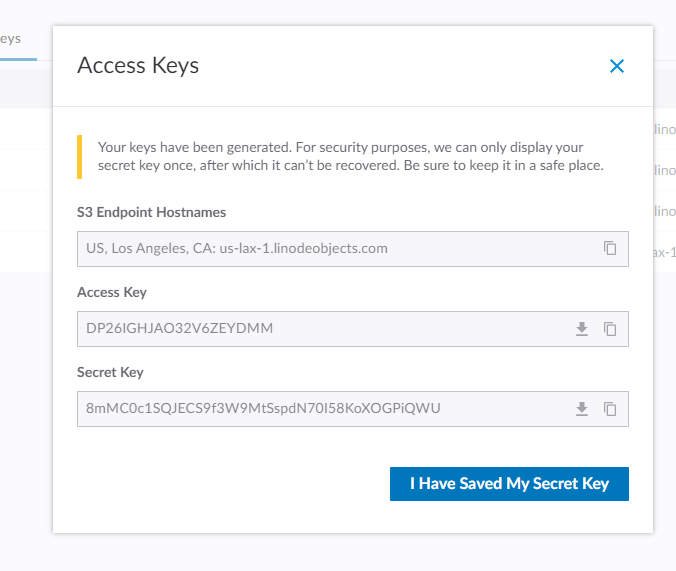Copy the Secret Key to clipboard
This screenshot has height=571, width=676.
pyautogui.click(x=610, y=408)
